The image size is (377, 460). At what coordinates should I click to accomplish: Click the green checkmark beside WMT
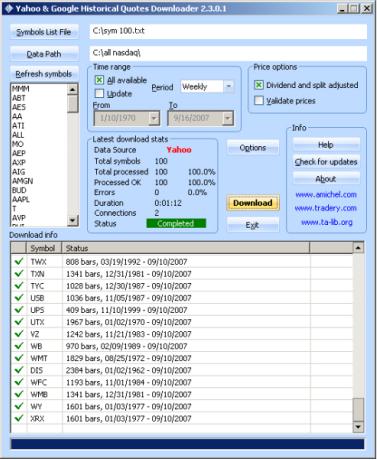(19, 358)
